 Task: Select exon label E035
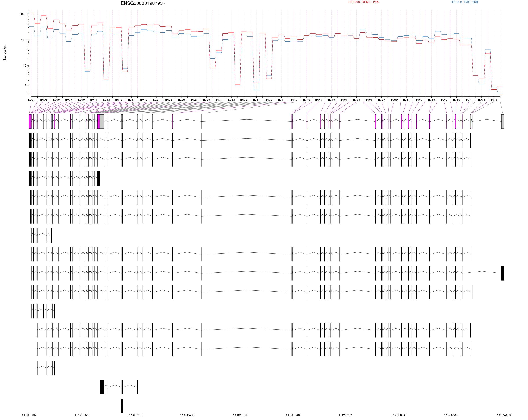244,100
